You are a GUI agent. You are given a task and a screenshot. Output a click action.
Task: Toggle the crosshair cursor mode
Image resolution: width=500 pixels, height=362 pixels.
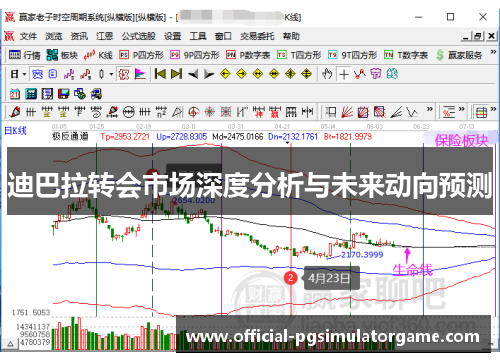click(x=344, y=74)
